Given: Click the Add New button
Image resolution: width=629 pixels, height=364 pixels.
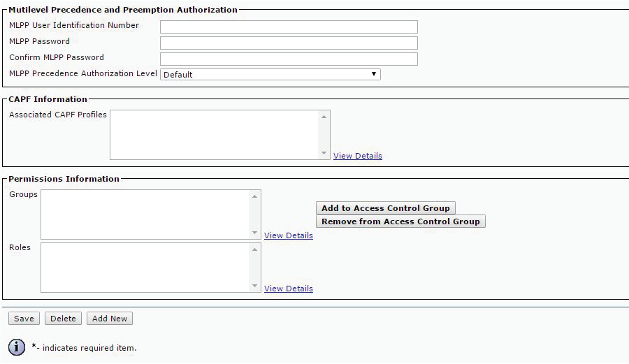Looking at the screenshot, I should 110,319.
